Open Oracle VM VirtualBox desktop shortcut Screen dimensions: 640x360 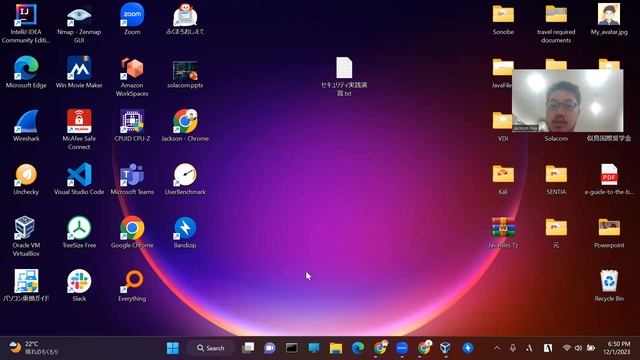(x=26, y=228)
